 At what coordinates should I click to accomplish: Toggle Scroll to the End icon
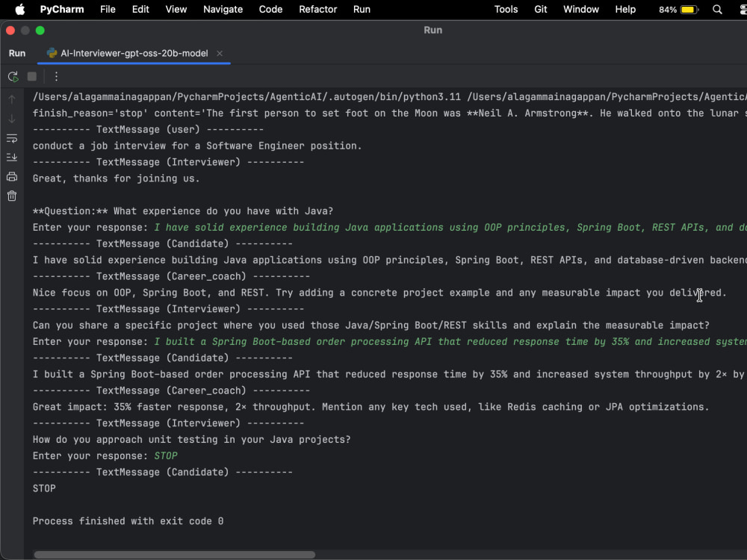coord(12,157)
